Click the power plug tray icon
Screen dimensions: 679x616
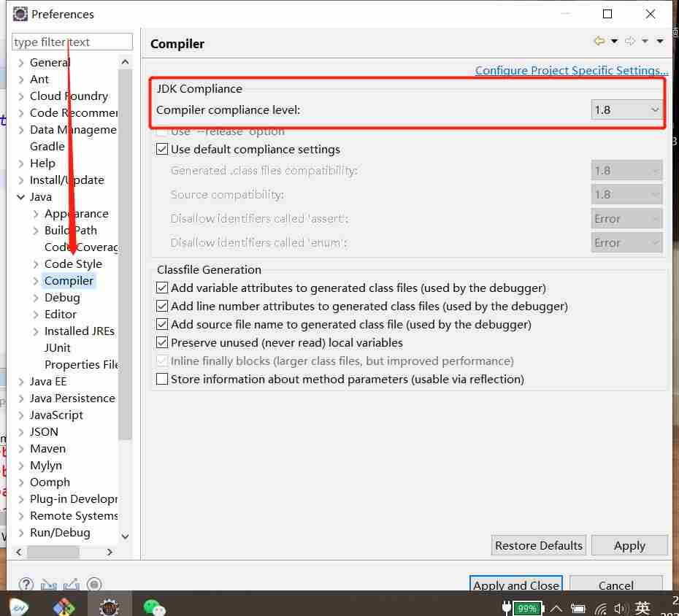[x=506, y=608]
